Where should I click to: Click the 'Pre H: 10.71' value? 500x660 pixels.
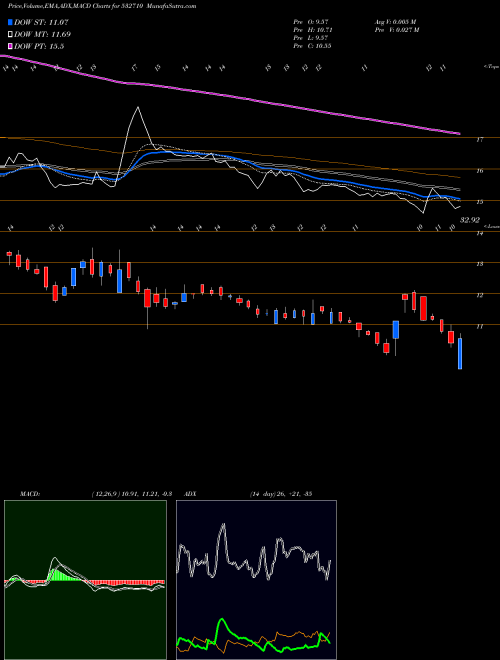[313, 29]
